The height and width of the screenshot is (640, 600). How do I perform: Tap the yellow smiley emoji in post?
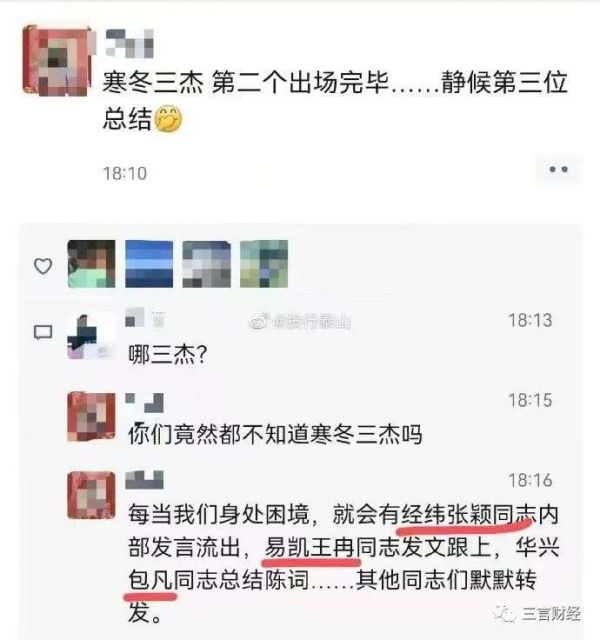point(169,119)
